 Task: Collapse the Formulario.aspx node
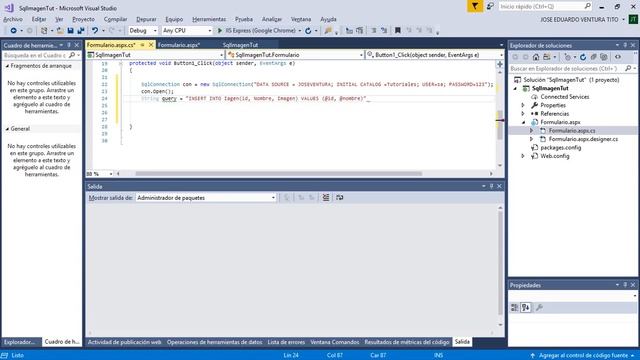click(x=523, y=122)
